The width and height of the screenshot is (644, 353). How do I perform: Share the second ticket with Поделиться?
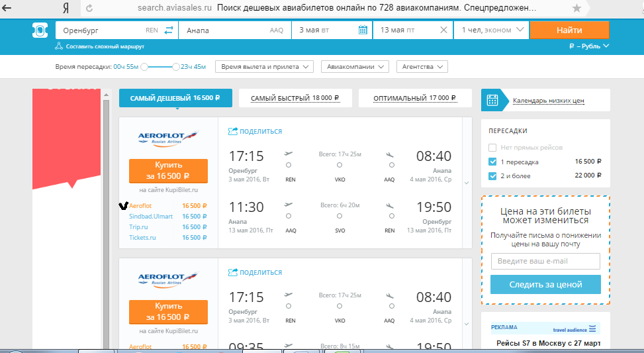(x=255, y=272)
